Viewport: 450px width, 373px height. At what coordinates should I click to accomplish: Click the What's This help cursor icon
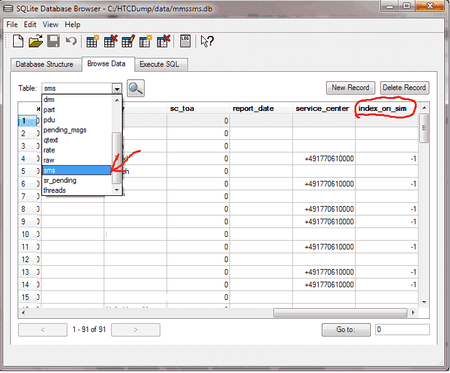207,41
